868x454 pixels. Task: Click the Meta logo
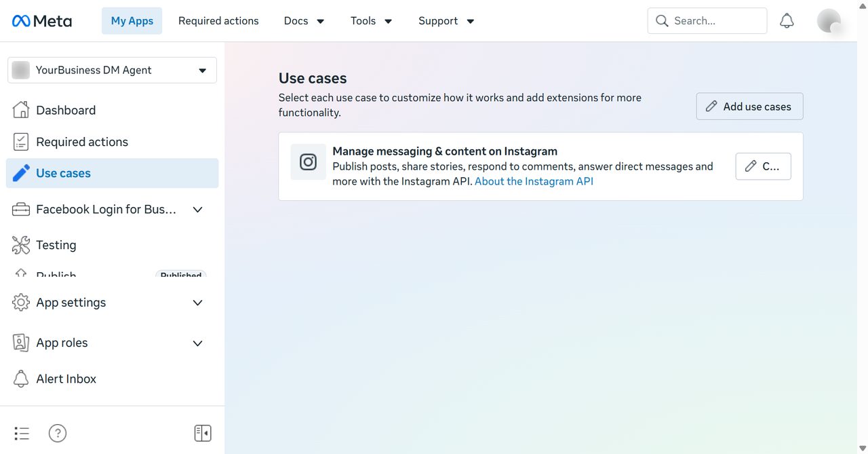(41, 21)
